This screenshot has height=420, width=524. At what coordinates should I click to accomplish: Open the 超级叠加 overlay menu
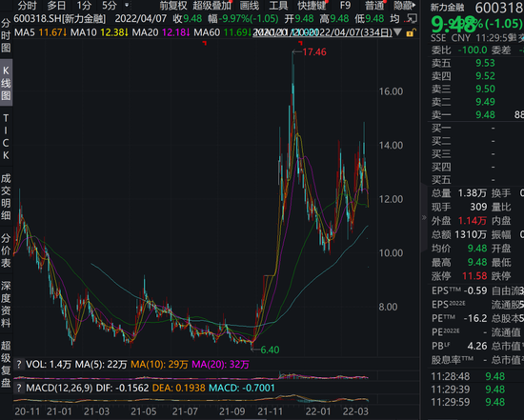[x=212, y=6]
